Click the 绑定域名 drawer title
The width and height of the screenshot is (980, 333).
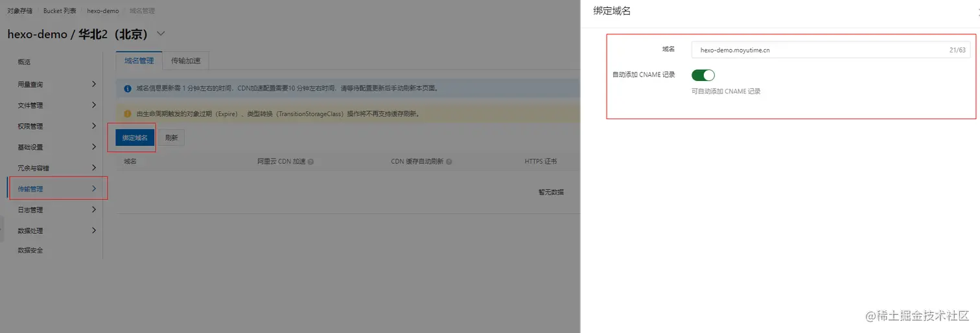tap(612, 11)
